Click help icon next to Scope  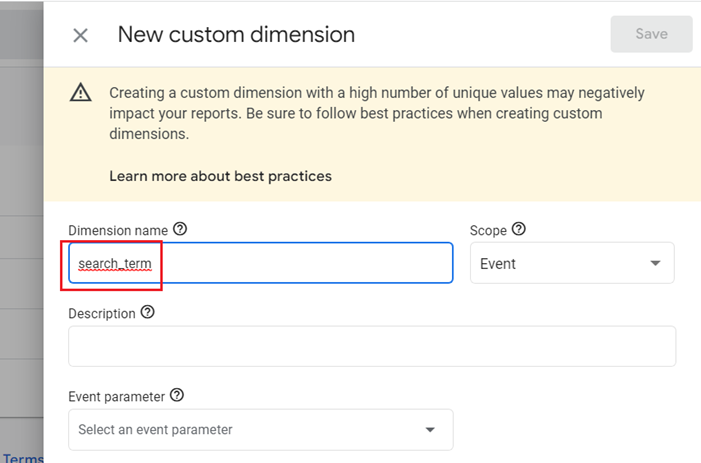(519, 229)
